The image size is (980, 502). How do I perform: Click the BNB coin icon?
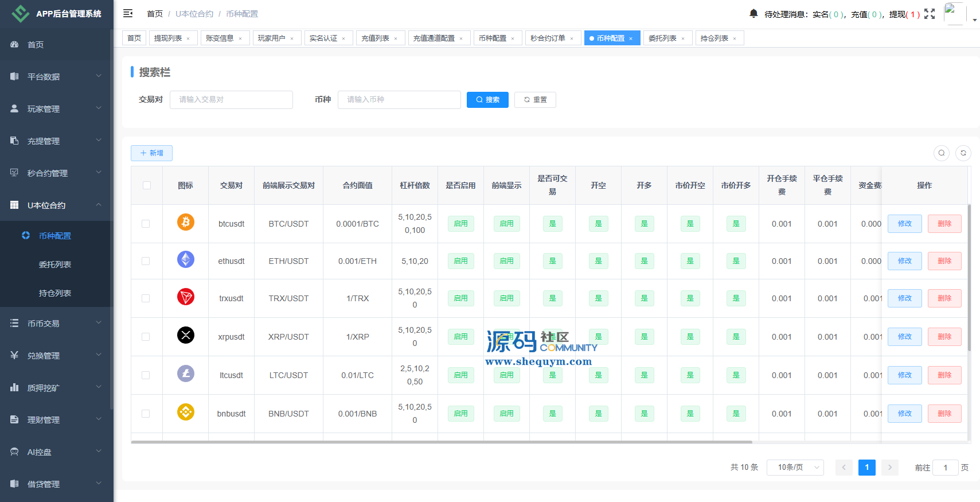click(185, 413)
